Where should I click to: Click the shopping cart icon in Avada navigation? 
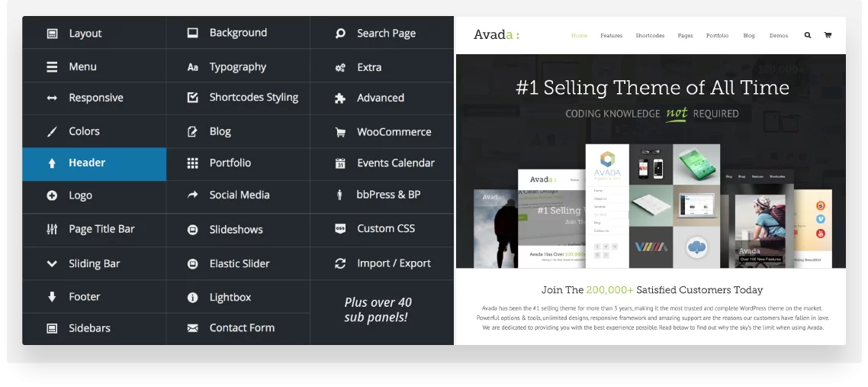[828, 35]
